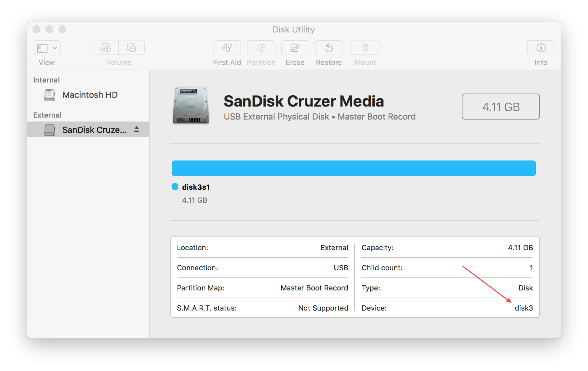Click the External section header
The image size is (588, 371).
point(47,115)
